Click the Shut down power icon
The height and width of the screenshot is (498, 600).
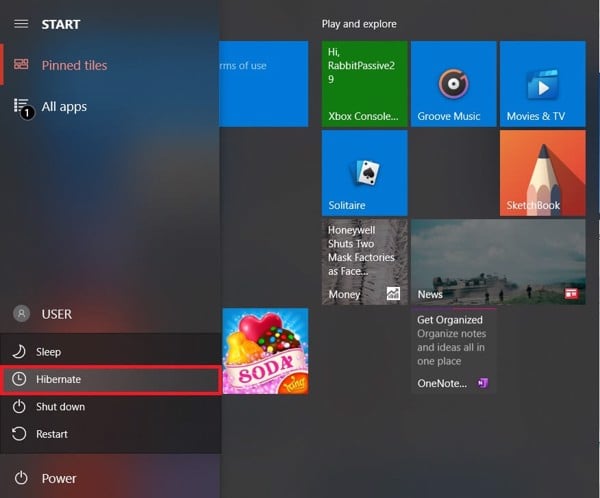[x=19, y=407]
